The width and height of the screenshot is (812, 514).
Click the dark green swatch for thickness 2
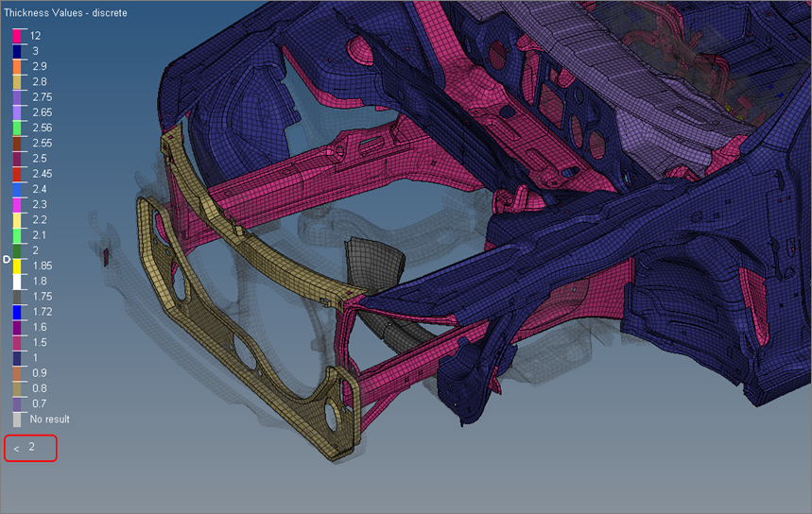coord(17,250)
